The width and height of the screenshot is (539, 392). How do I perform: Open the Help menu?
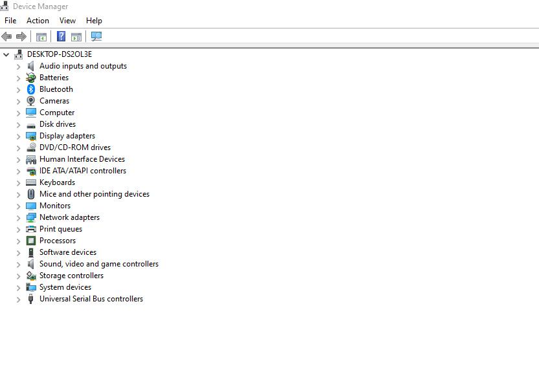pyautogui.click(x=94, y=21)
